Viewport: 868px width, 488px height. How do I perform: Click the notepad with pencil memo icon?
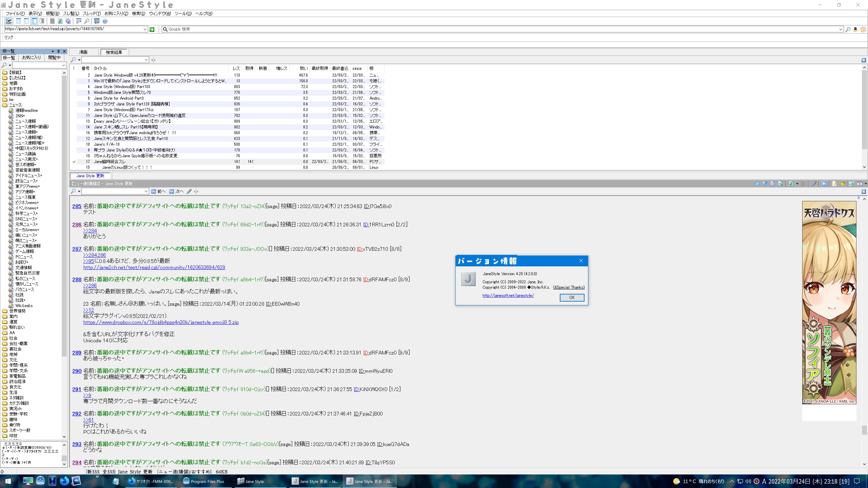(834, 184)
